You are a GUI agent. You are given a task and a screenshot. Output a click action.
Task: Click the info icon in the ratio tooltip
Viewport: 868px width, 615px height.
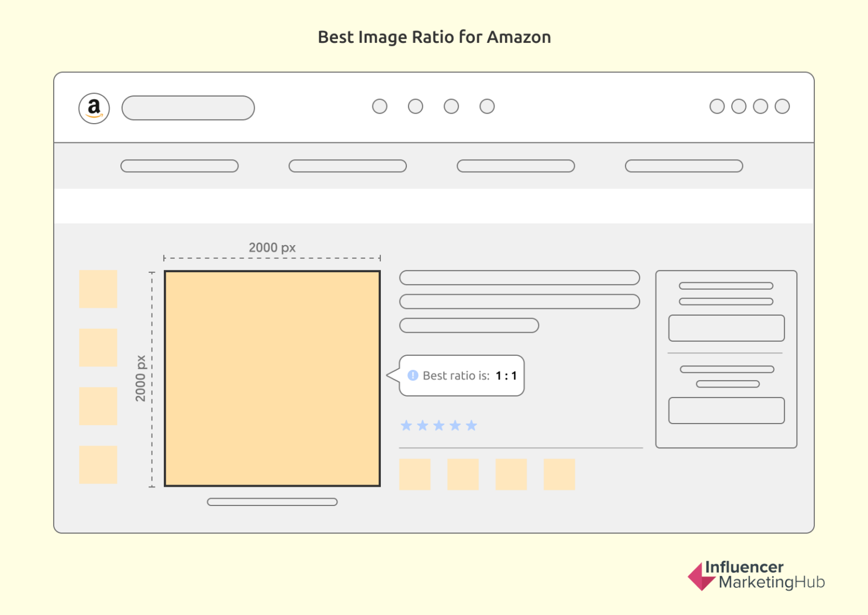pos(413,375)
